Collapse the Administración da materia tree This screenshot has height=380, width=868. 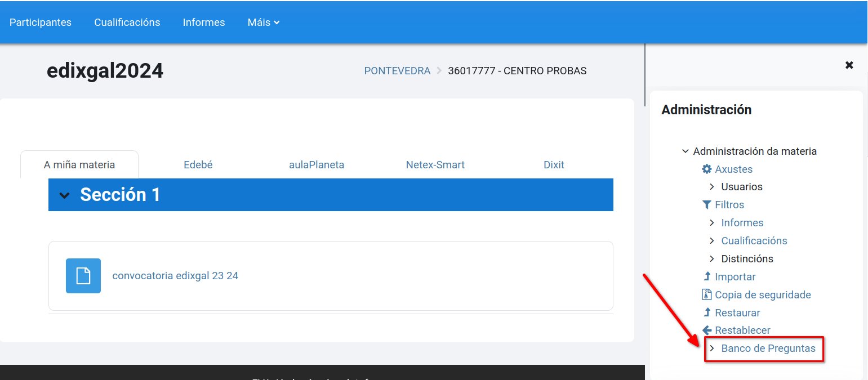point(686,151)
